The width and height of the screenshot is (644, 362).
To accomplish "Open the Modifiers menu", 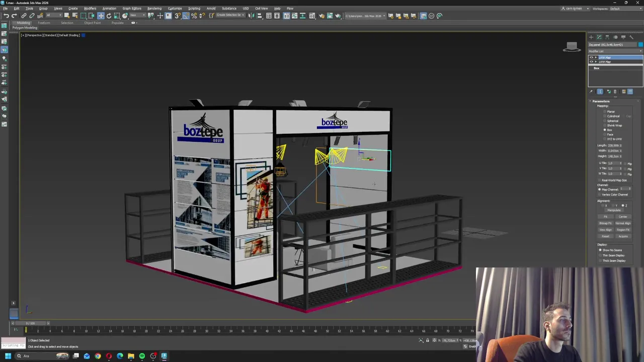I will tap(90, 9).
